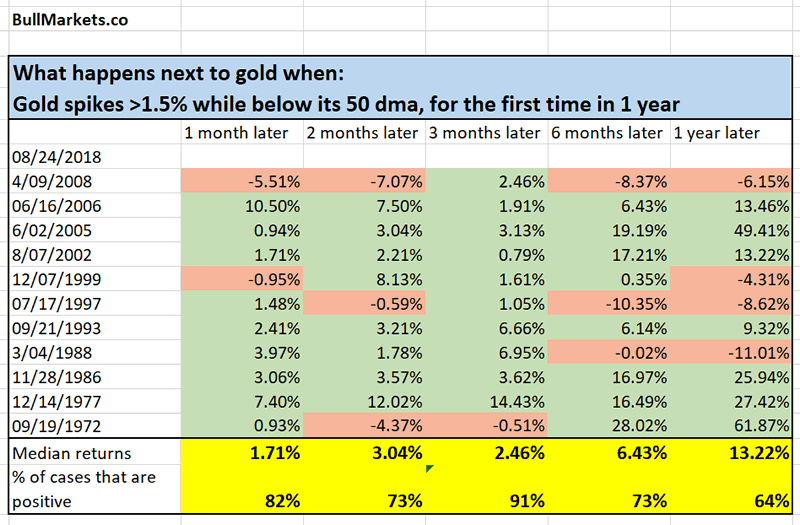
Task: Select the '1 month later' column header
Action: click(237, 133)
